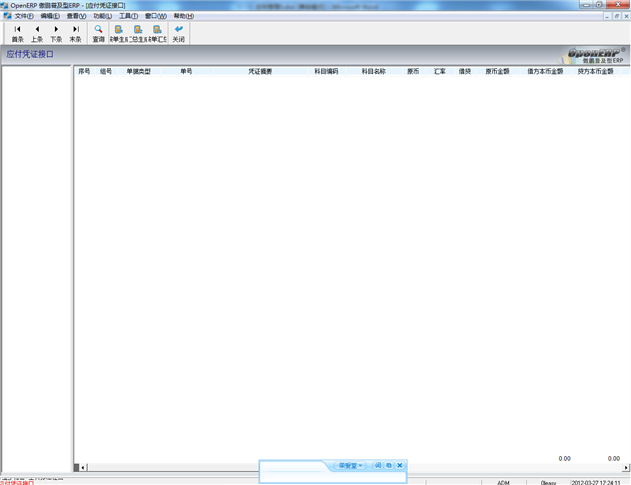Open the query (查询) magnifier tool
Screen dimensions: 631x485
[x=99, y=33]
